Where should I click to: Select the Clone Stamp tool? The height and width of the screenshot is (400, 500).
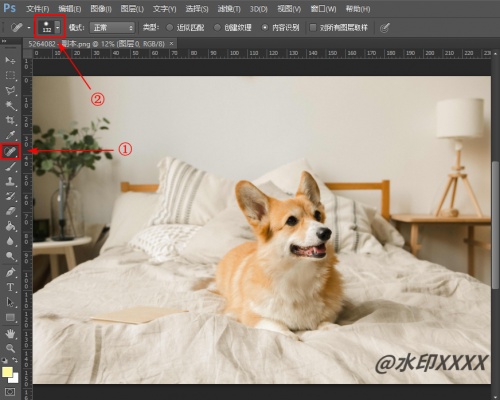pos(10,182)
